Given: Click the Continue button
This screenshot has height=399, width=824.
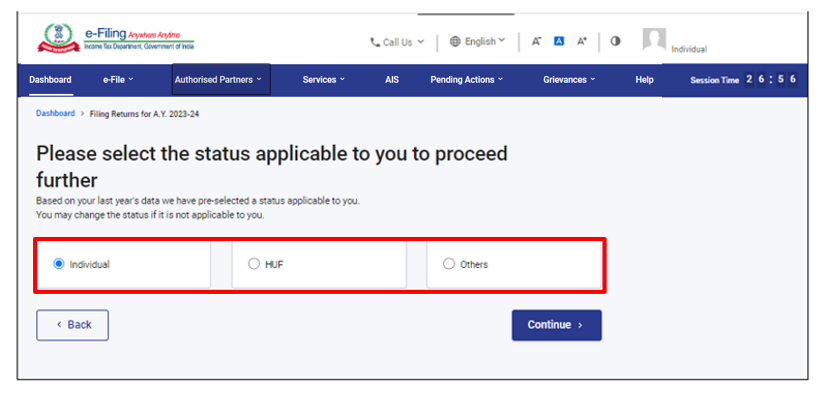Looking at the screenshot, I should [557, 325].
